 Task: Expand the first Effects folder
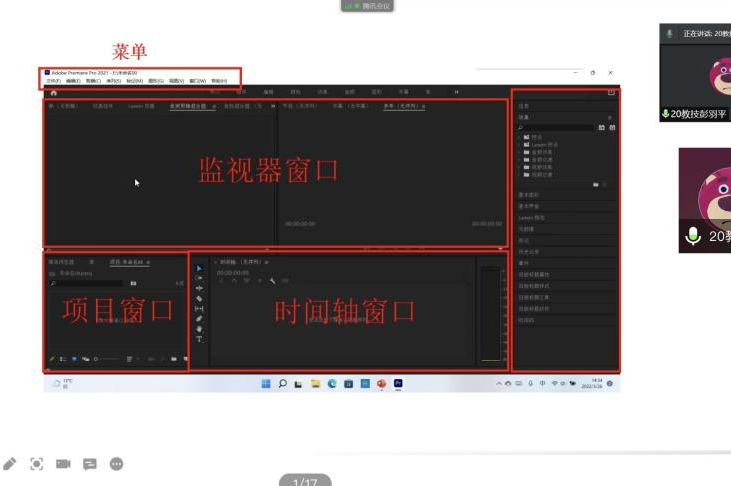tap(520, 137)
